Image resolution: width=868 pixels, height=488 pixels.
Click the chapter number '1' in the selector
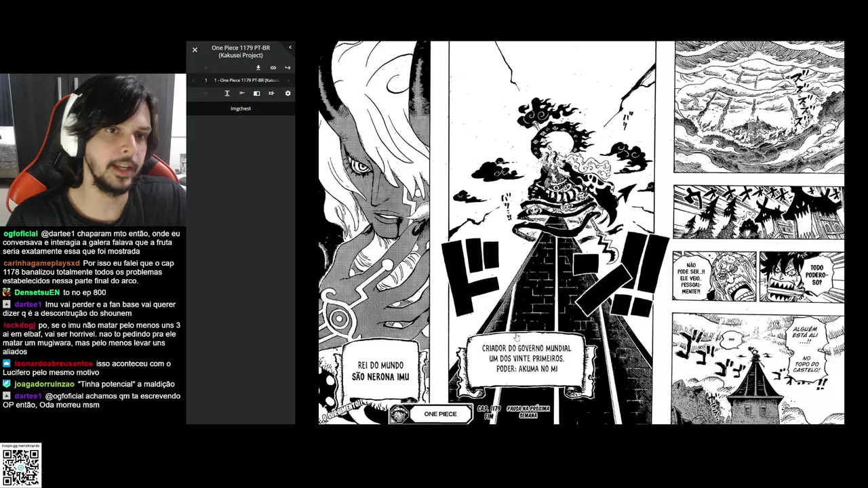tap(206, 80)
